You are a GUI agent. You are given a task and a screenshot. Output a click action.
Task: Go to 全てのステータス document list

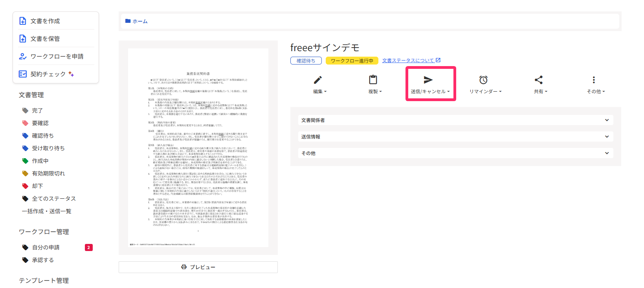point(54,199)
